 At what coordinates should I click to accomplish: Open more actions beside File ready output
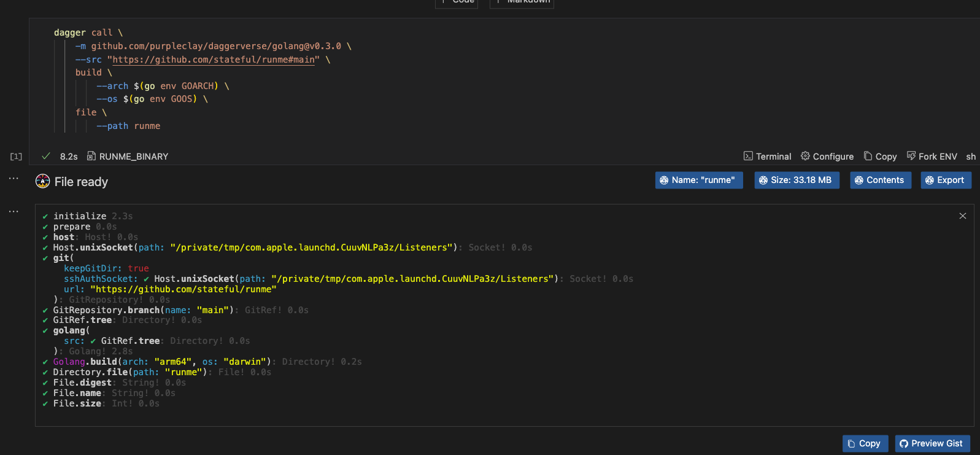click(x=14, y=178)
